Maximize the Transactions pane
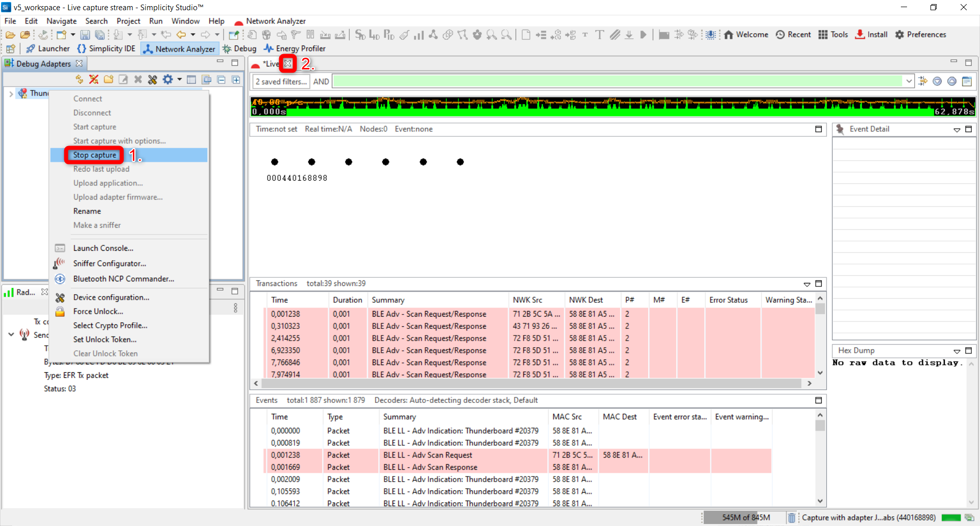Screen dimensions: 980x526 coord(819,283)
